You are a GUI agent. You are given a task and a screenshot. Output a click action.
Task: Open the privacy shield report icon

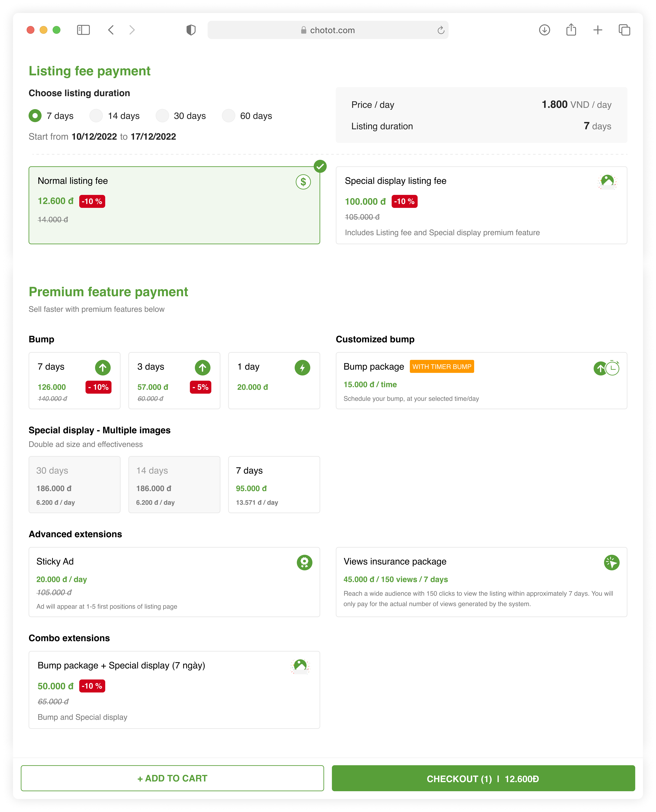click(191, 30)
